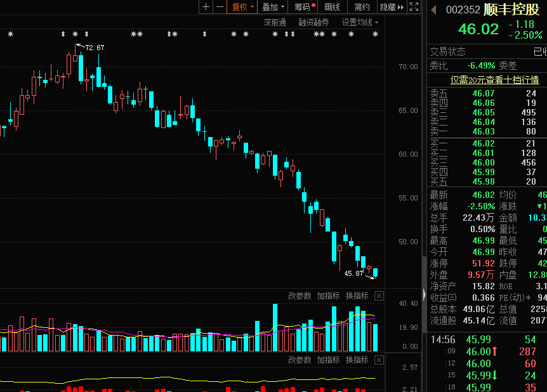The width and height of the screenshot is (547, 392).
Task: Zoom out chart with minus button
Action: point(220,6)
